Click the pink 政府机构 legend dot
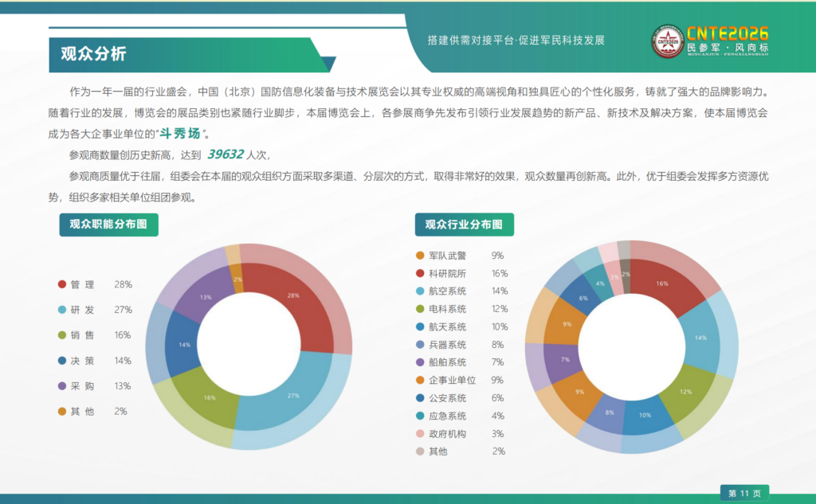Screen dimensions: 816x504 (x=420, y=434)
